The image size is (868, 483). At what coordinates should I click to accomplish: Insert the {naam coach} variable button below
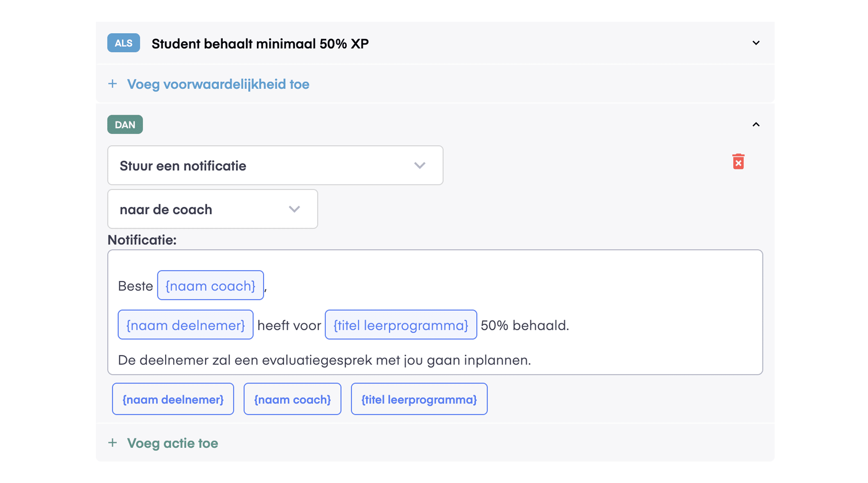(292, 399)
